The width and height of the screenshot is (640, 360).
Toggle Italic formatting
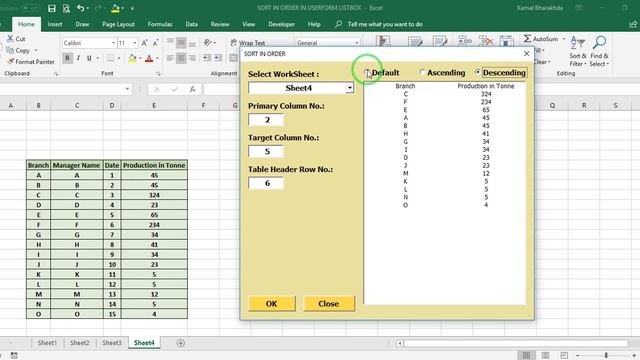[78, 58]
